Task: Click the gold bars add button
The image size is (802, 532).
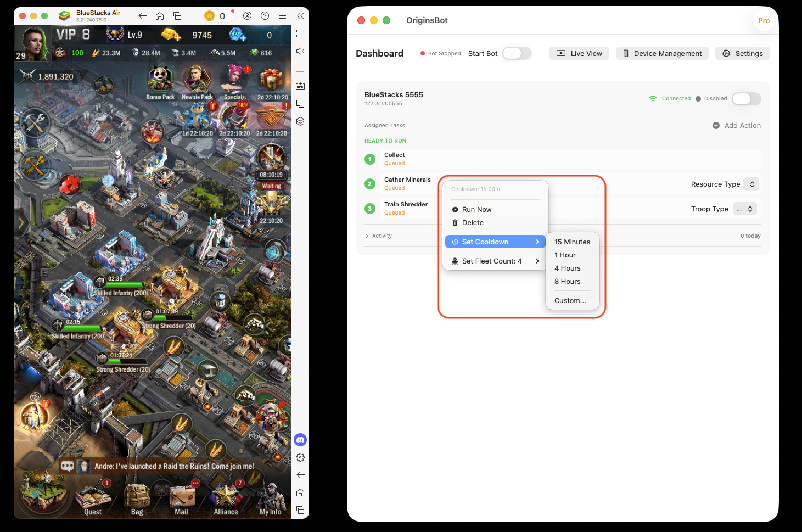Action: tap(171, 35)
